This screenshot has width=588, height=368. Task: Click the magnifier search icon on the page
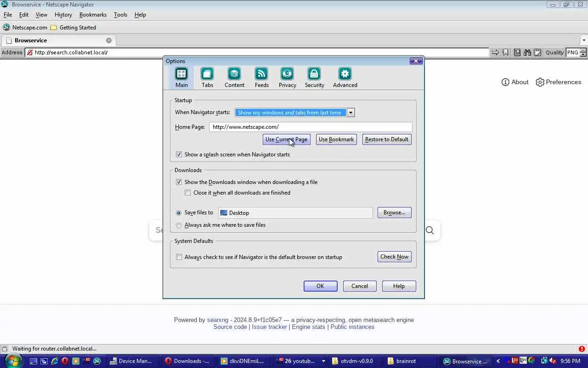(x=430, y=230)
